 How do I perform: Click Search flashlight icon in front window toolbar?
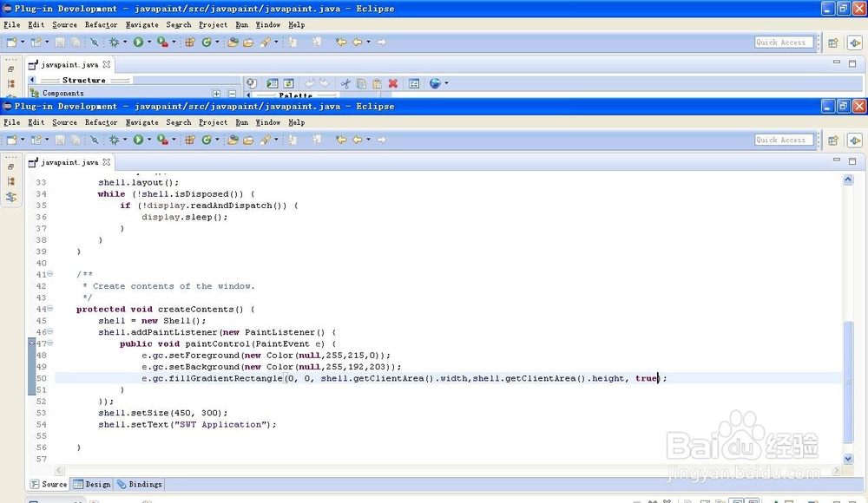[x=266, y=140]
